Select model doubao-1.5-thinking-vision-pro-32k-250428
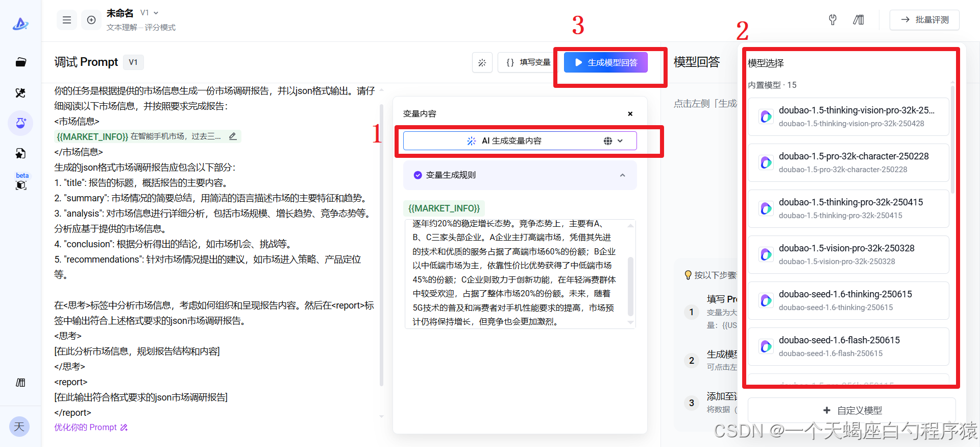Screen dimensions: 980x447 (848, 116)
